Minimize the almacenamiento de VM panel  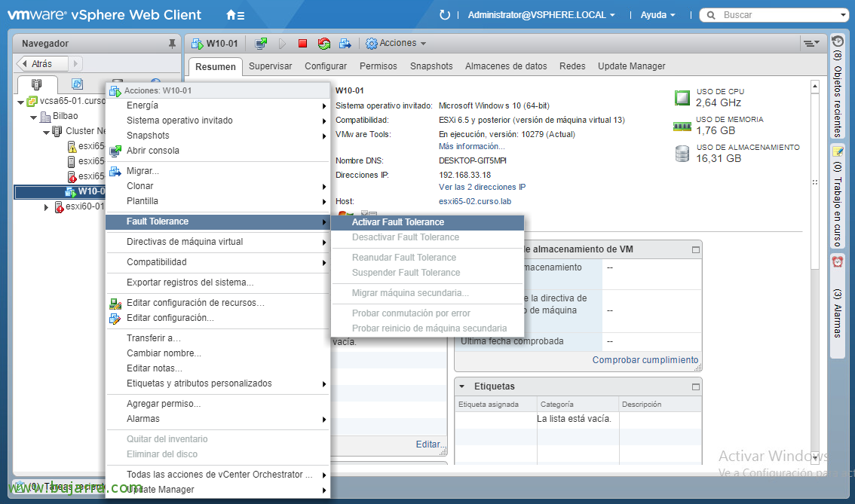tap(696, 249)
